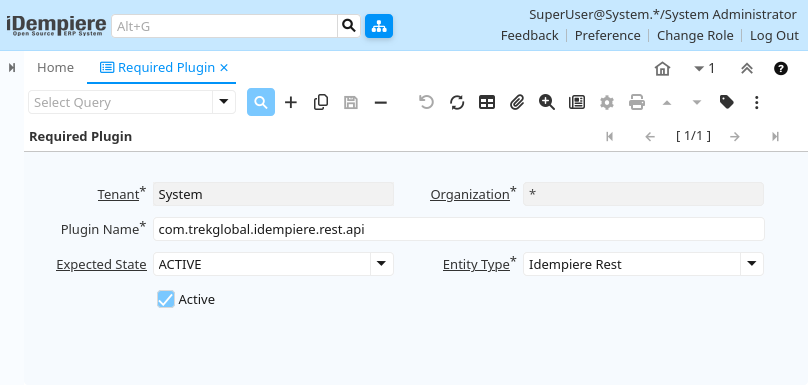Click the Organization * field
808x385 pixels.
click(x=643, y=194)
